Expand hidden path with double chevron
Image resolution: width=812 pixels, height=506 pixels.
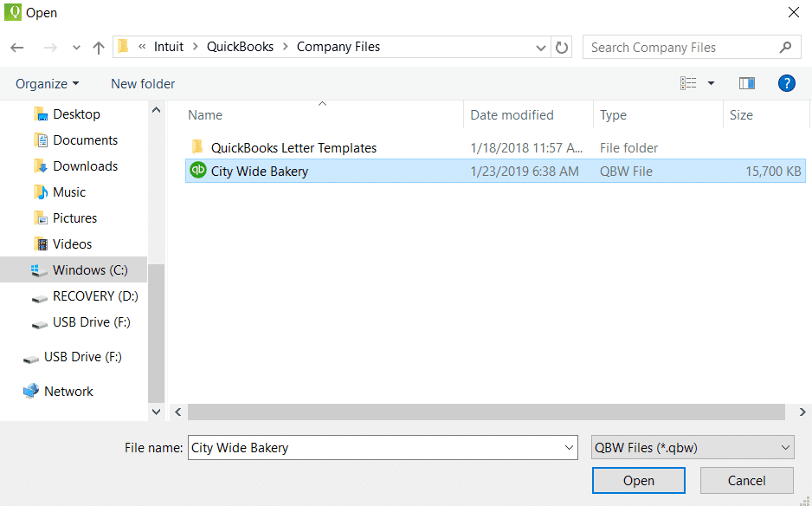click(141, 47)
